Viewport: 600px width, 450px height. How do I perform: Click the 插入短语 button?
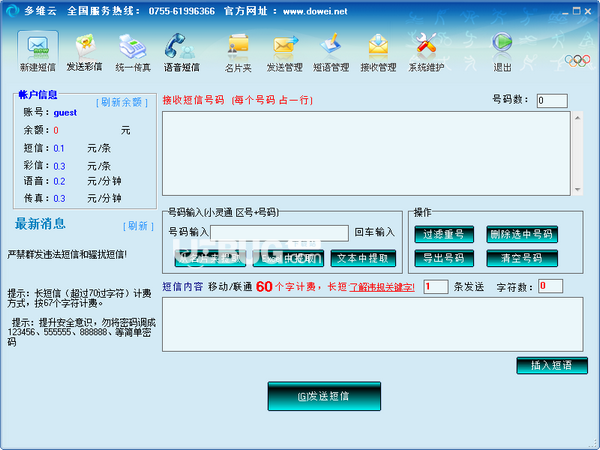[x=552, y=365]
